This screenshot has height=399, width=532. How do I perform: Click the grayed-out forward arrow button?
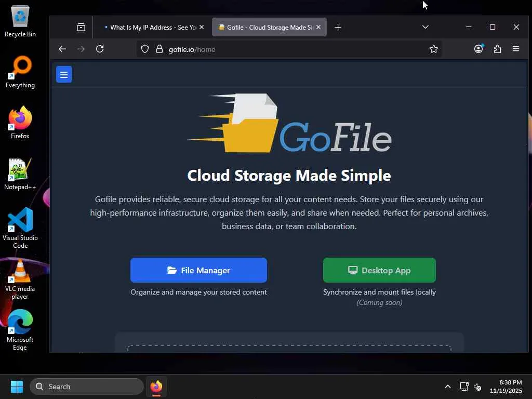pyautogui.click(x=81, y=49)
